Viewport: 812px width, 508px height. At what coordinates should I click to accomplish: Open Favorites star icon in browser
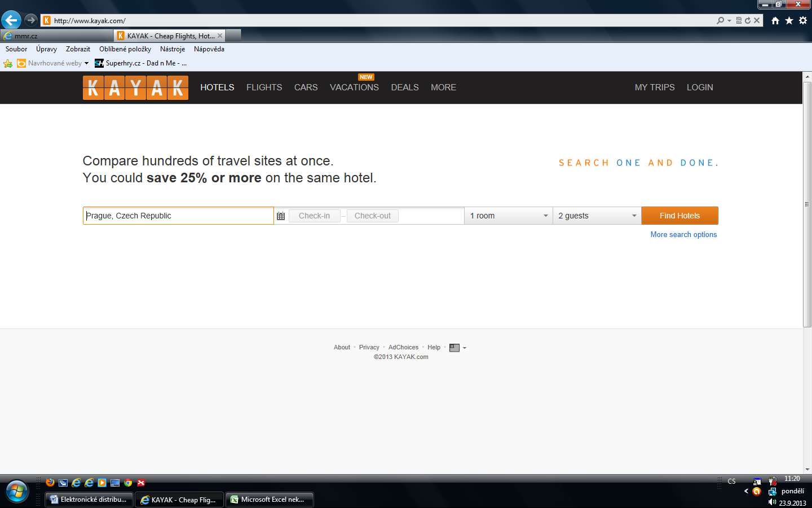point(789,20)
